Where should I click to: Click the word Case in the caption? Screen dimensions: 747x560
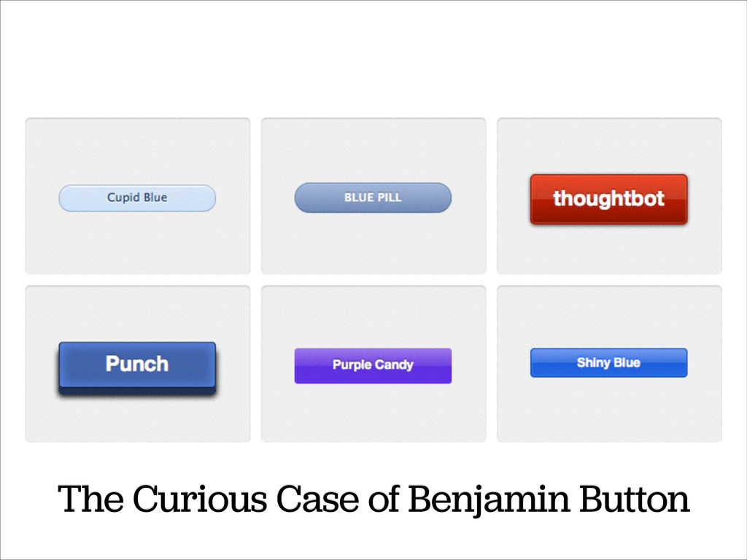(x=317, y=499)
